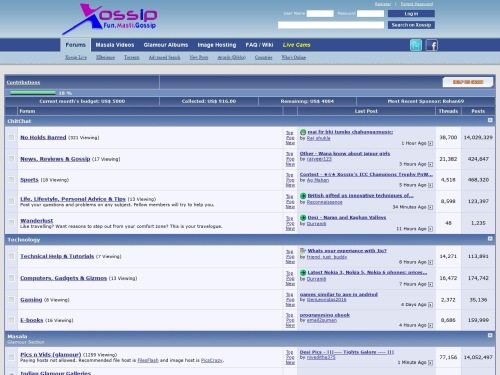The image size is (500, 375).
Task: Open the Advanced Search sub-menu link
Action: tap(164, 57)
